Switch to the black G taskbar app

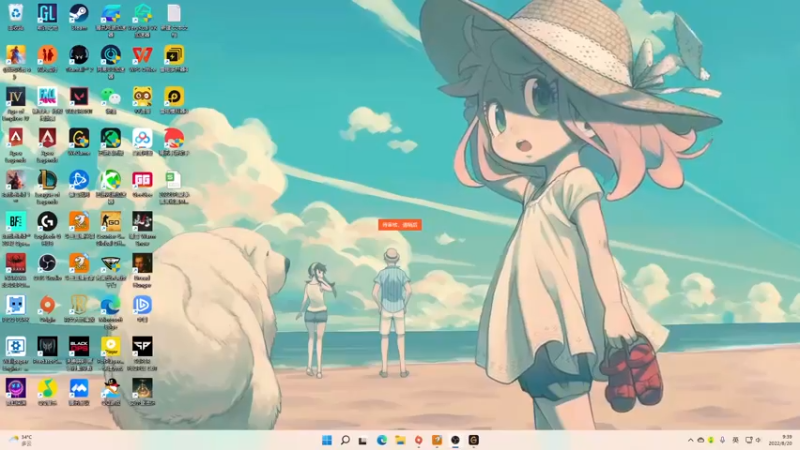(473, 440)
